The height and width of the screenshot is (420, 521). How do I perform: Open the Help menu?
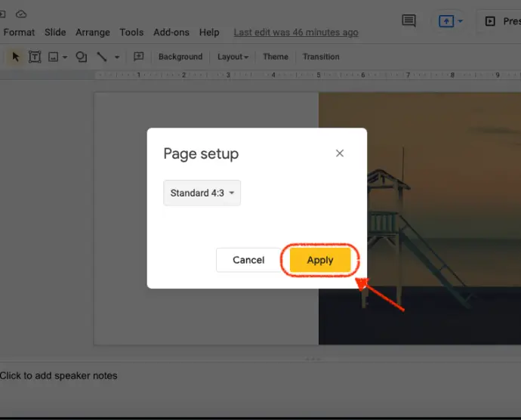209,32
